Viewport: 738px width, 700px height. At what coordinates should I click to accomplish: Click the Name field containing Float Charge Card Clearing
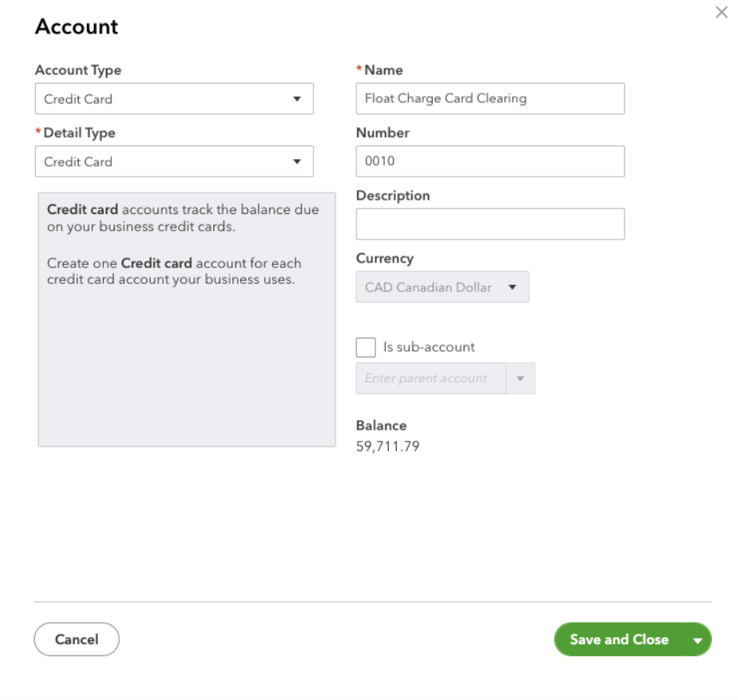pos(490,99)
